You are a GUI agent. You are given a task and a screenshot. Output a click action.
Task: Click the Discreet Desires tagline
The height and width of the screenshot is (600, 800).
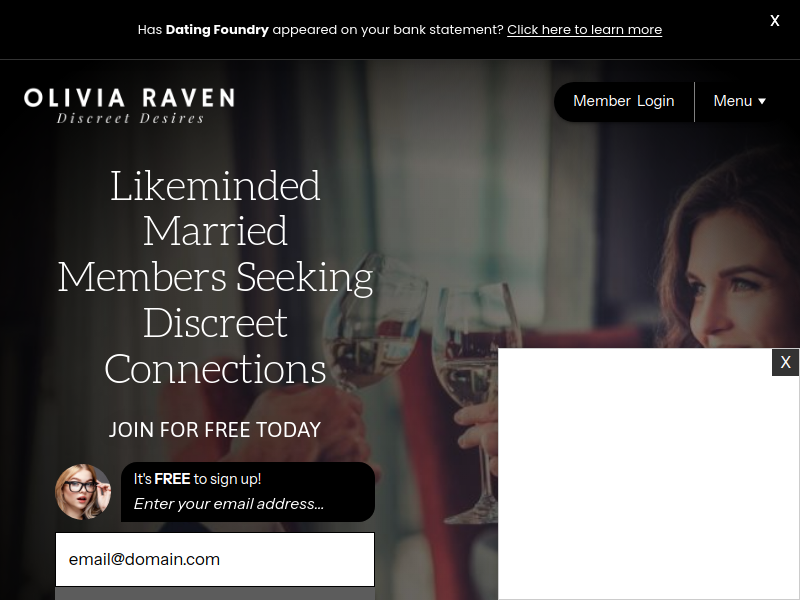[x=131, y=118]
